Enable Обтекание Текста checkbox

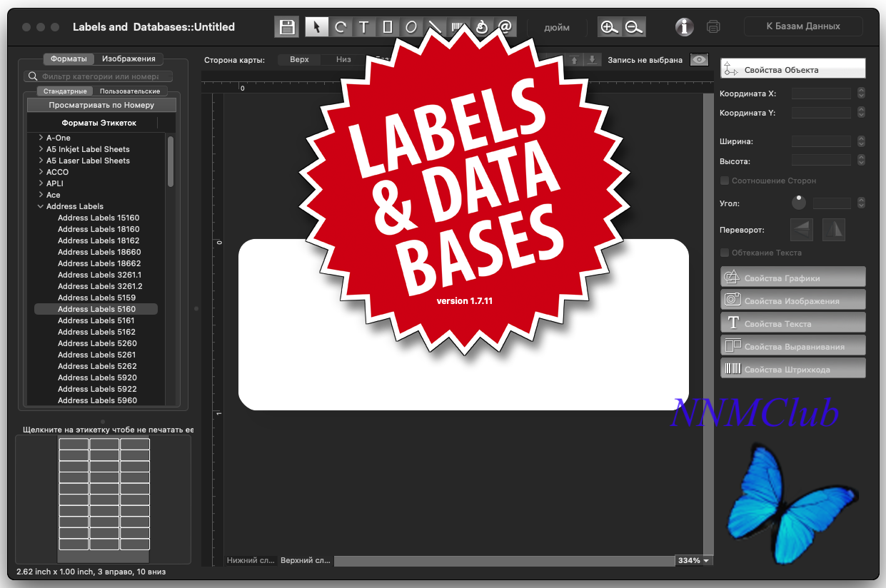(725, 253)
